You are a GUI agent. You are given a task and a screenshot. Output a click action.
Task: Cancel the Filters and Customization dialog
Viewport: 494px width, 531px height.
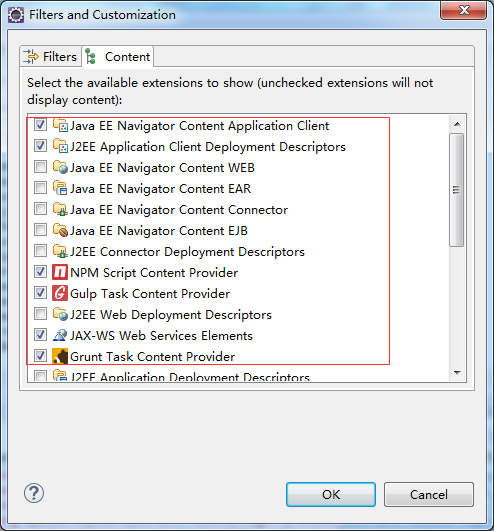click(429, 495)
